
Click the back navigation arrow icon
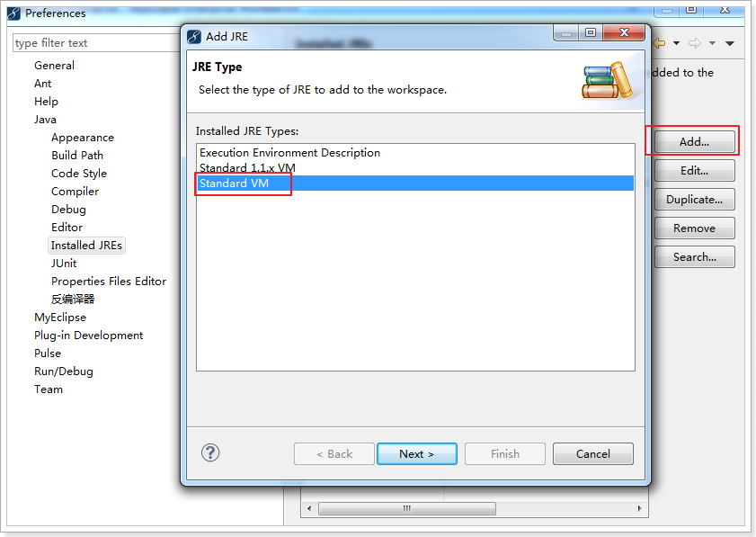click(659, 43)
